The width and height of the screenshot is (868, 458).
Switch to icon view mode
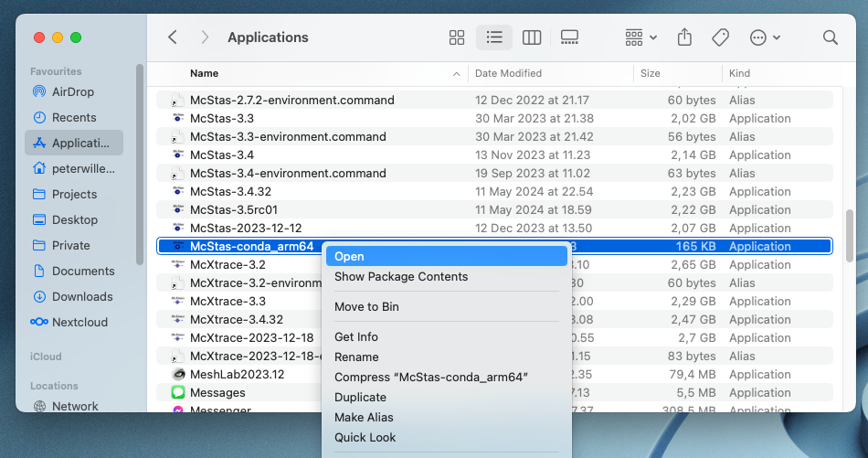click(x=457, y=37)
